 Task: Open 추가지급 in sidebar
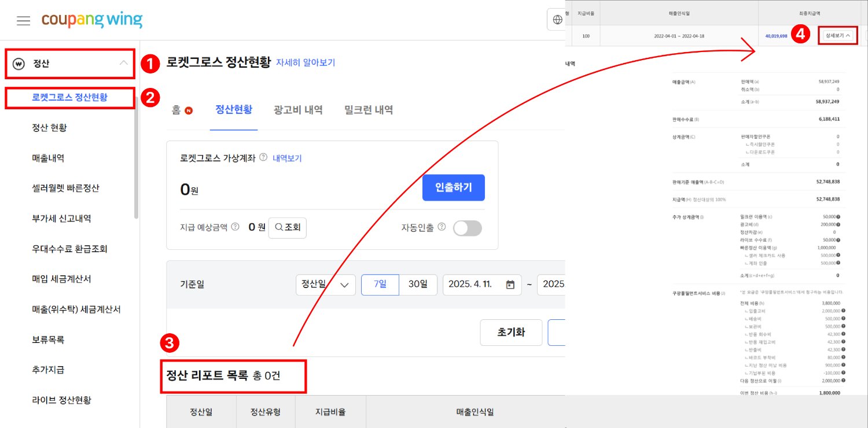point(48,370)
